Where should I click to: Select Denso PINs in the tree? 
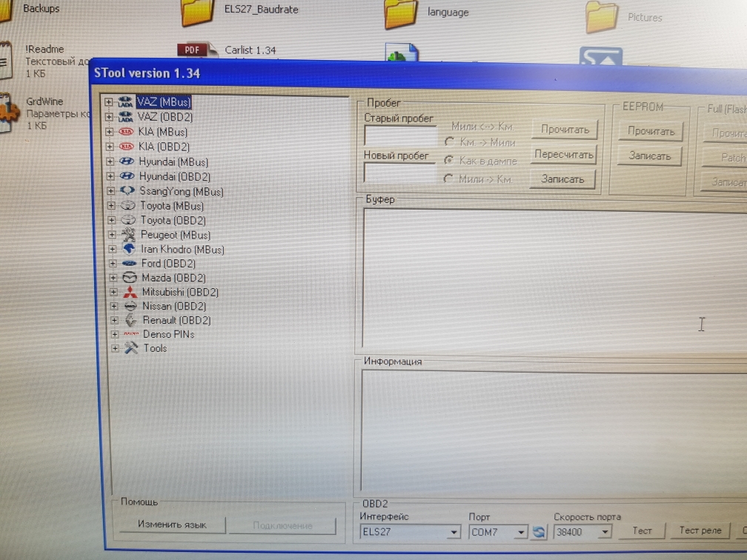point(169,334)
